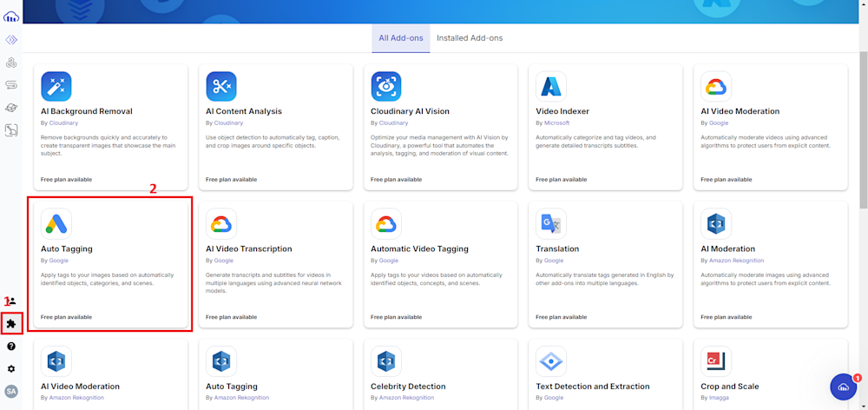Open the stacked cubes icon in left sidebar

11,63
